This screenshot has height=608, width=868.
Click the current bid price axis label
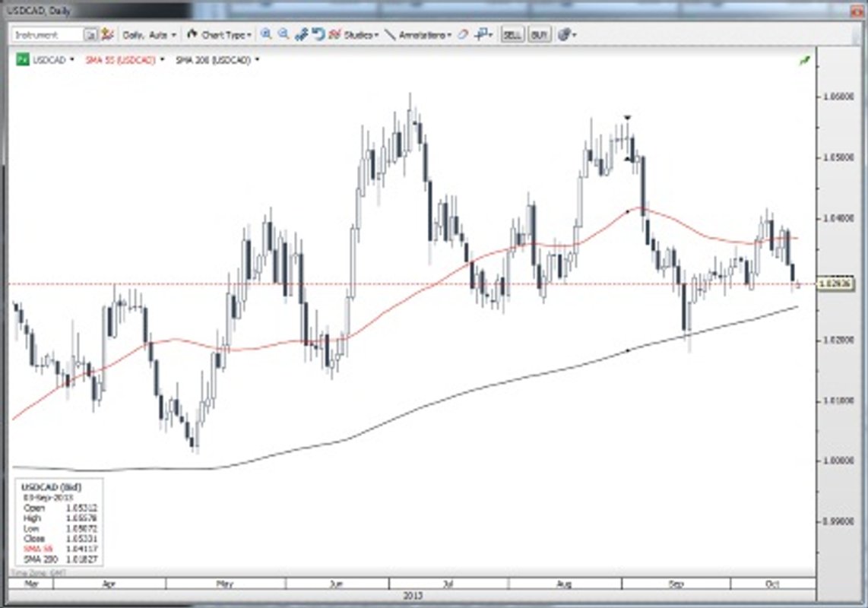pos(836,282)
